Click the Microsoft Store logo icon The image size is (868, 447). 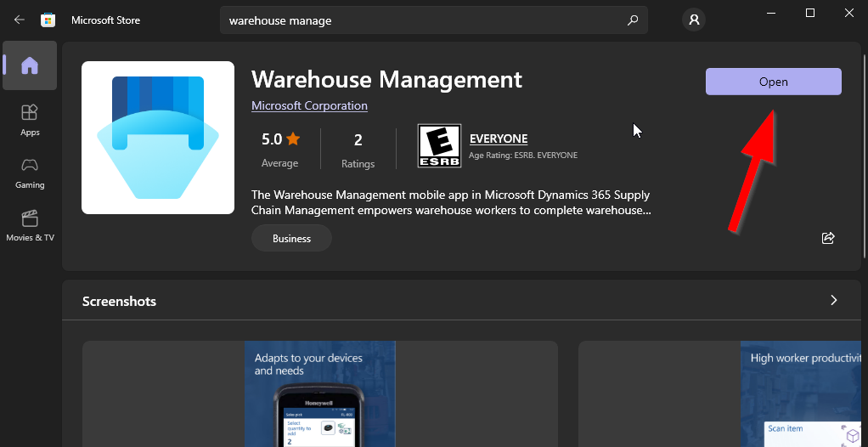click(x=48, y=20)
